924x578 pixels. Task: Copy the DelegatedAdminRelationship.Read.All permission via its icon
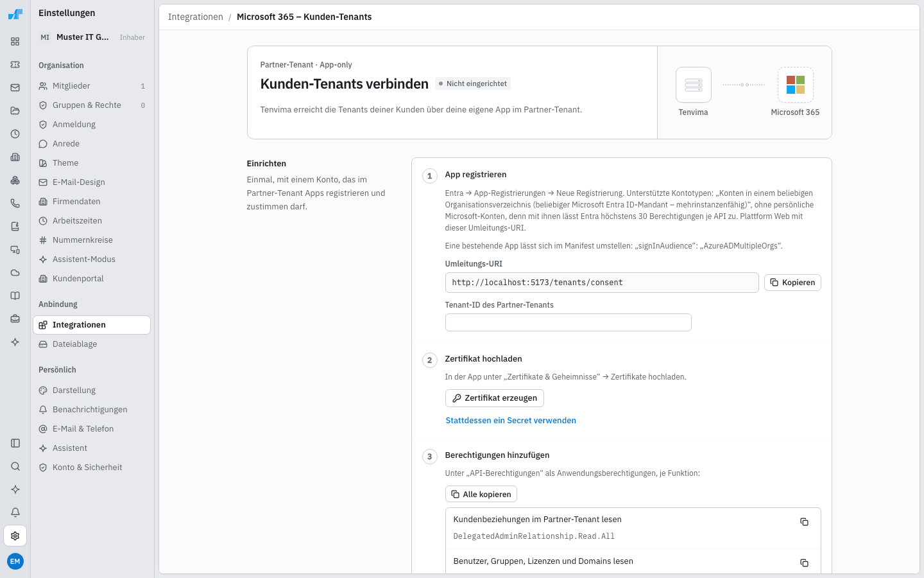(x=804, y=522)
